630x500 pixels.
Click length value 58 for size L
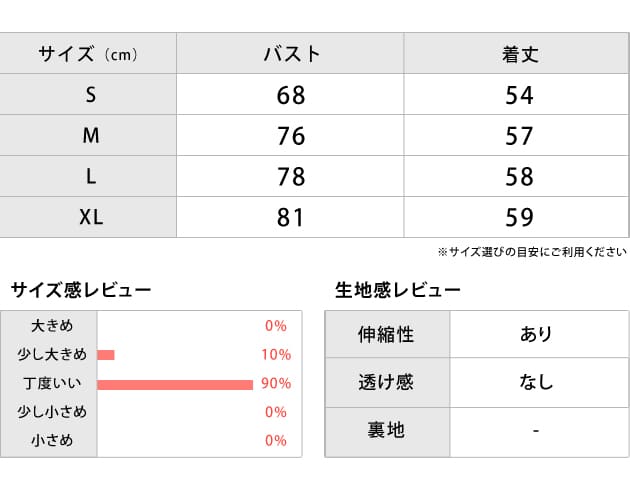(520, 177)
